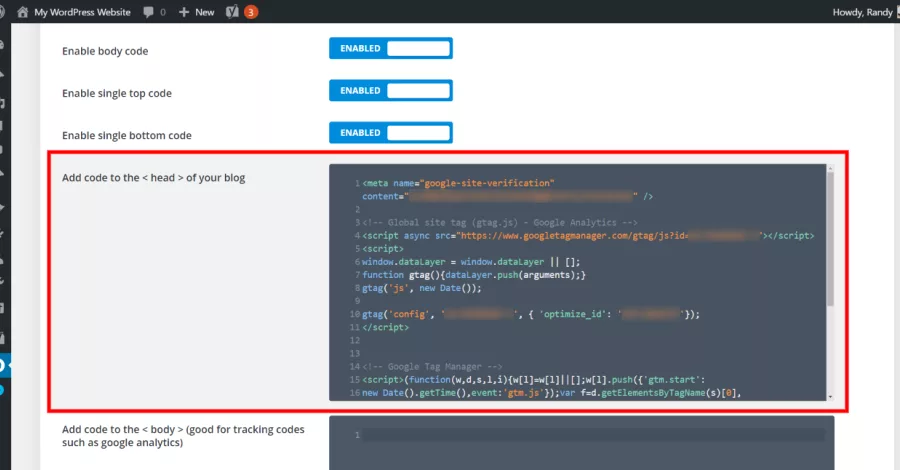Open the + New content menu
Image resolution: width=900 pixels, height=470 pixels.
pos(196,12)
